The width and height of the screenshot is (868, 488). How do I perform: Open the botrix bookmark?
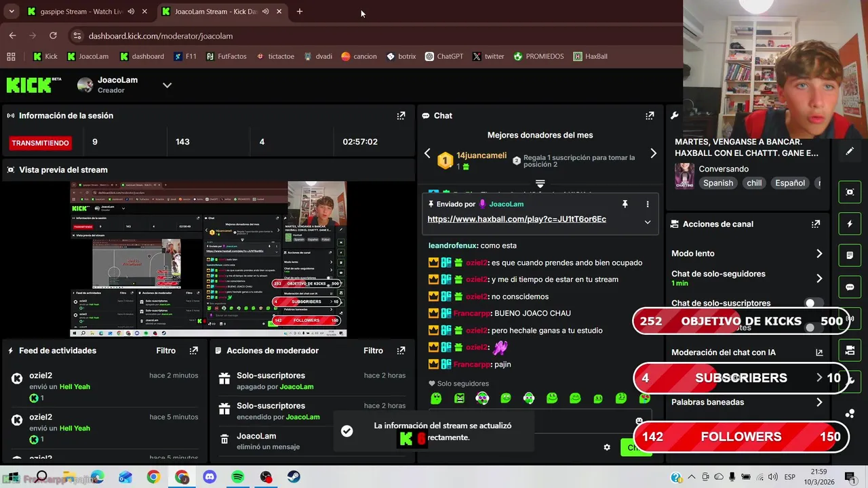coord(401,56)
